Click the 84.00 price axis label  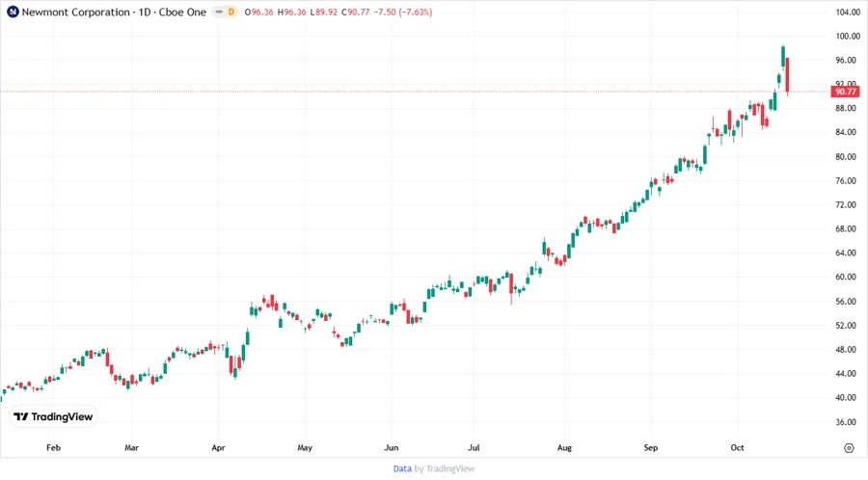tap(845, 132)
